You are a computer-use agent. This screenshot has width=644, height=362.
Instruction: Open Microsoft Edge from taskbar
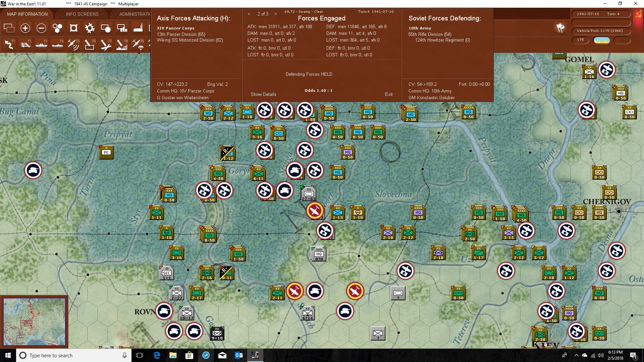pyautogui.click(x=157, y=355)
